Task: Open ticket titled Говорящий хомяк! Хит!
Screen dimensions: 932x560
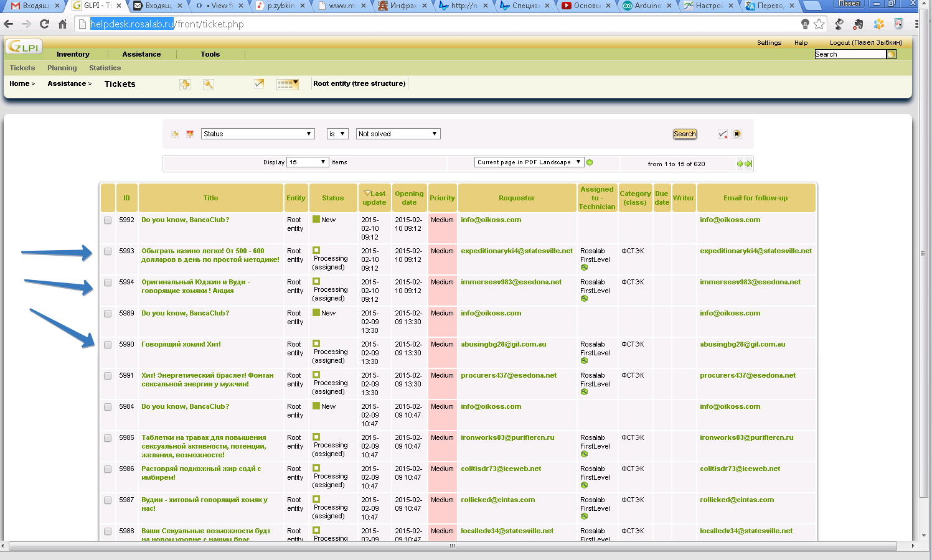Action: pos(181,344)
